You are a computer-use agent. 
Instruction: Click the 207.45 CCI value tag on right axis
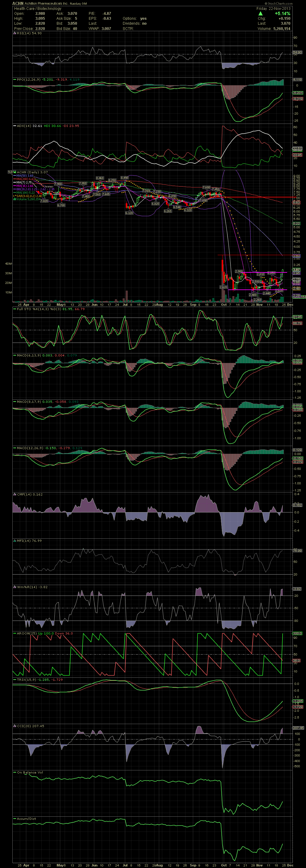tap(298, 728)
